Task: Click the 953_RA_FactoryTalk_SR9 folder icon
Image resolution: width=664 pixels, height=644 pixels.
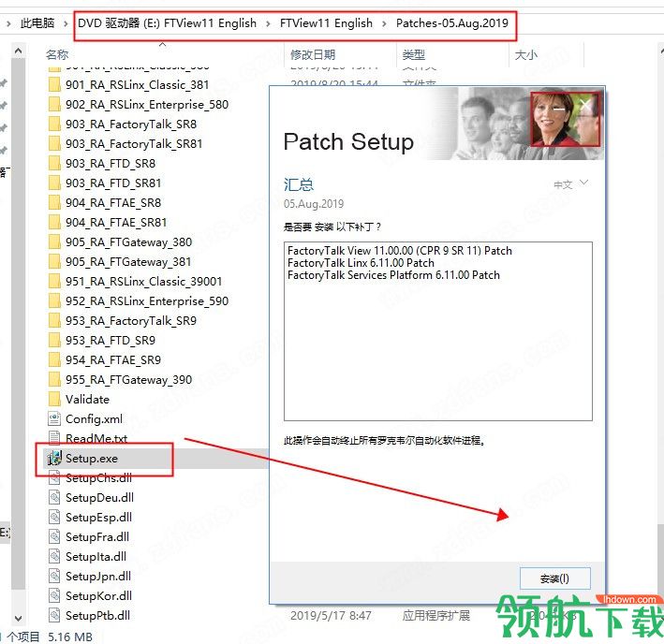Action: (x=54, y=321)
